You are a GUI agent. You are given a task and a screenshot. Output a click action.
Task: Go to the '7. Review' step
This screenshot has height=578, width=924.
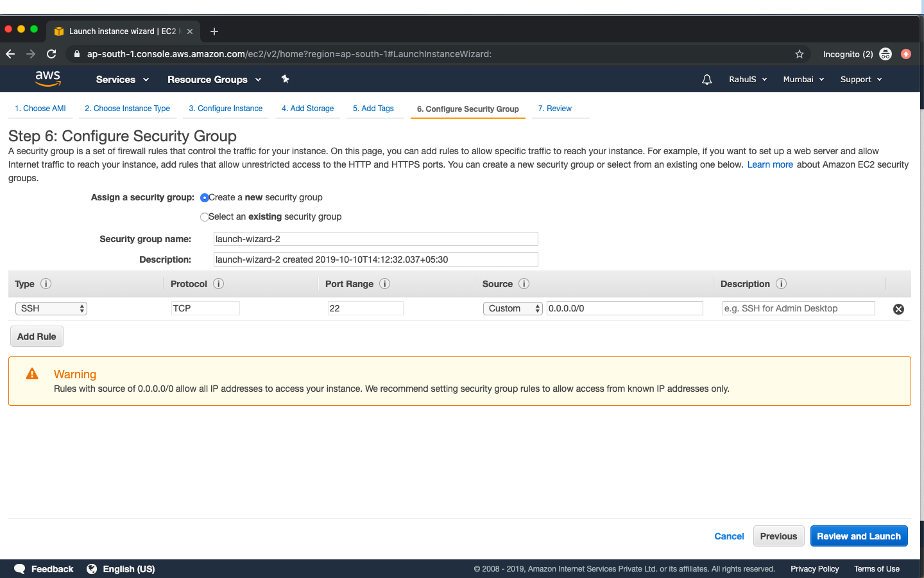[x=554, y=108]
